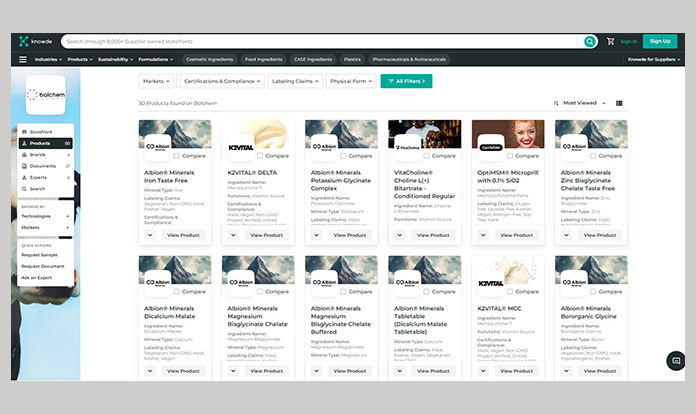Image resolution: width=696 pixels, height=414 pixels.
Task: Check Compare for Albion Minerals Iron Taste Free
Action: click(176, 156)
